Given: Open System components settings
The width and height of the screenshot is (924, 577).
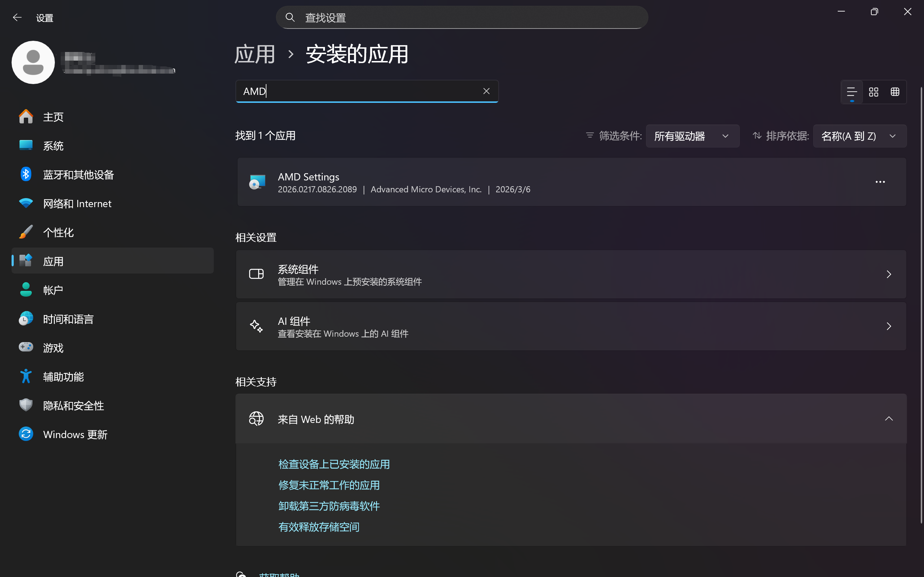Looking at the screenshot, I should [x=571, y=274].
